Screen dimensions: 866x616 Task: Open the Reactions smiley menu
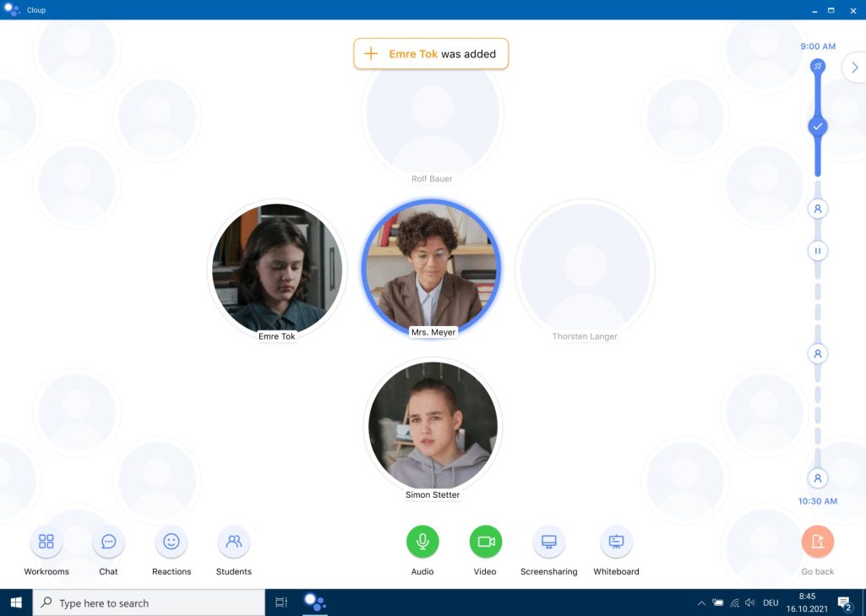pos(172,542)
